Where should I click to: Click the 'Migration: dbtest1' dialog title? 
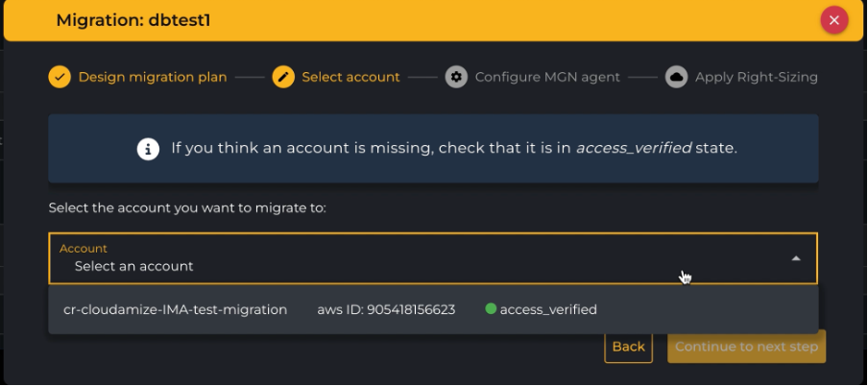point(133,20)
